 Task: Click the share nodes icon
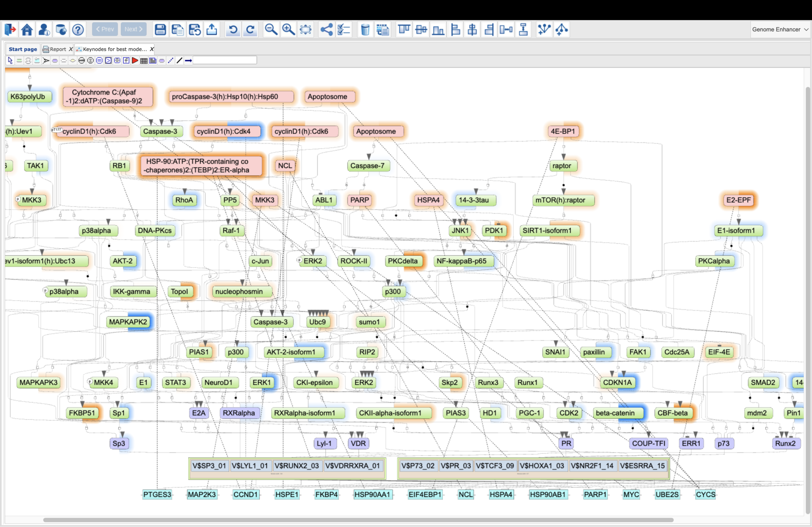coord(327,29)
